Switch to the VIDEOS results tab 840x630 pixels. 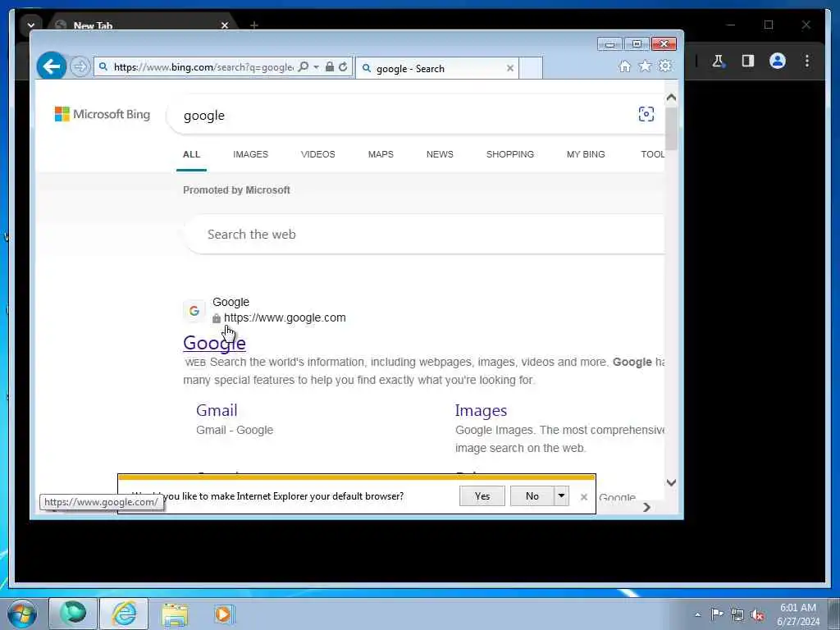[317, 154]
